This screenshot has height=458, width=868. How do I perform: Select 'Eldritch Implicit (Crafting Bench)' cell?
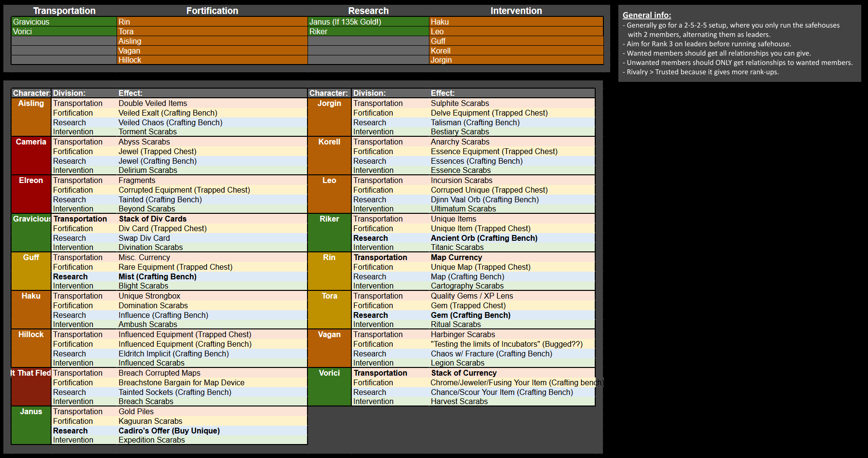point(212,353)
